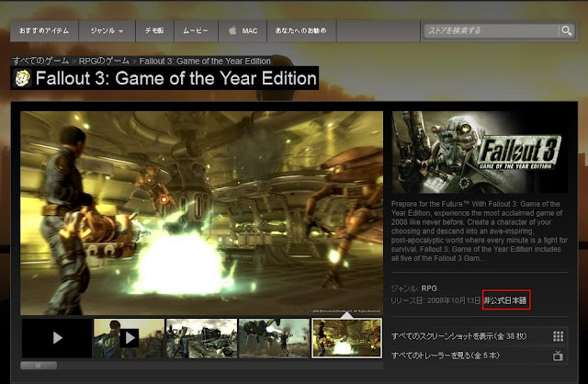This screenshot has height=384, width=588.
Task: Click the large main screenshot image
Action: [202, 213]
